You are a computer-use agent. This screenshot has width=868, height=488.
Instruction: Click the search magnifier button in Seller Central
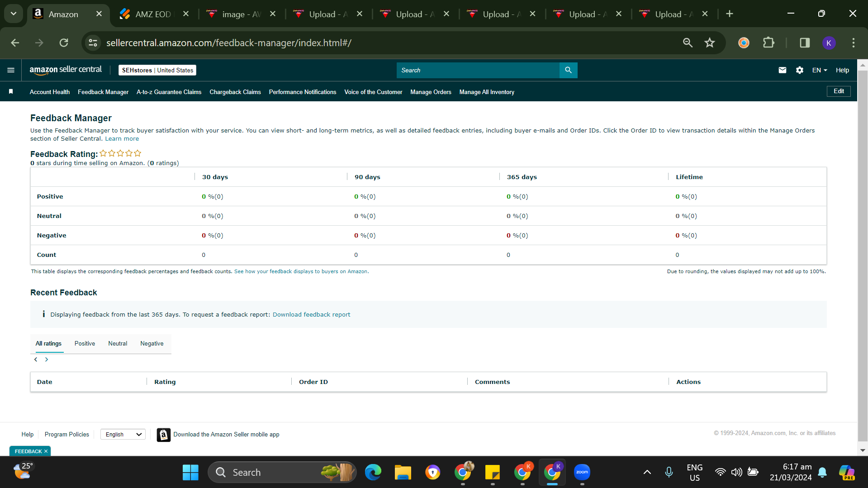[568, 70]
